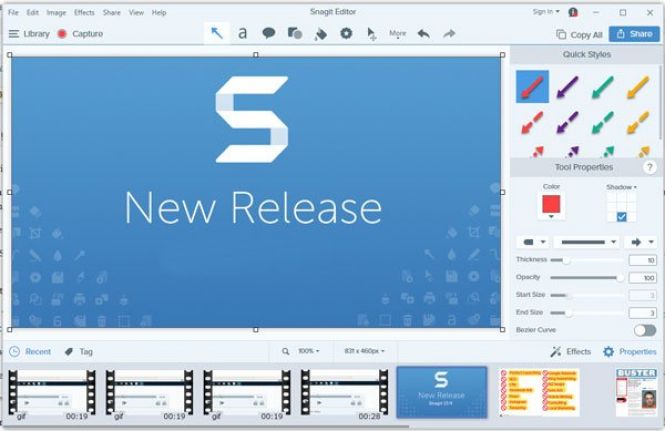Click the Thickness slider
This screenshot has width=665, height=431.
(587, 260)
